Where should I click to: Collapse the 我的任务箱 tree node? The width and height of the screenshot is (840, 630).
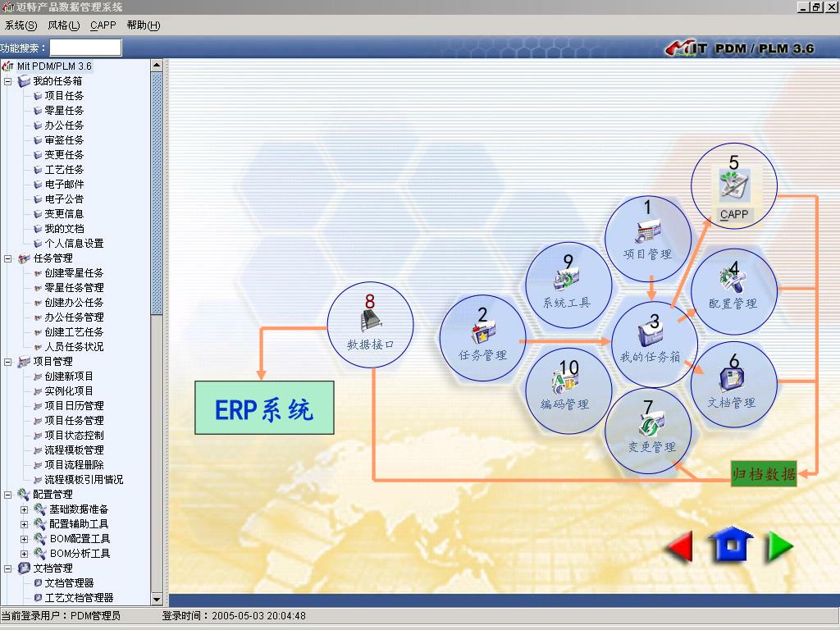pyautogui.click(x=8, y=81)
